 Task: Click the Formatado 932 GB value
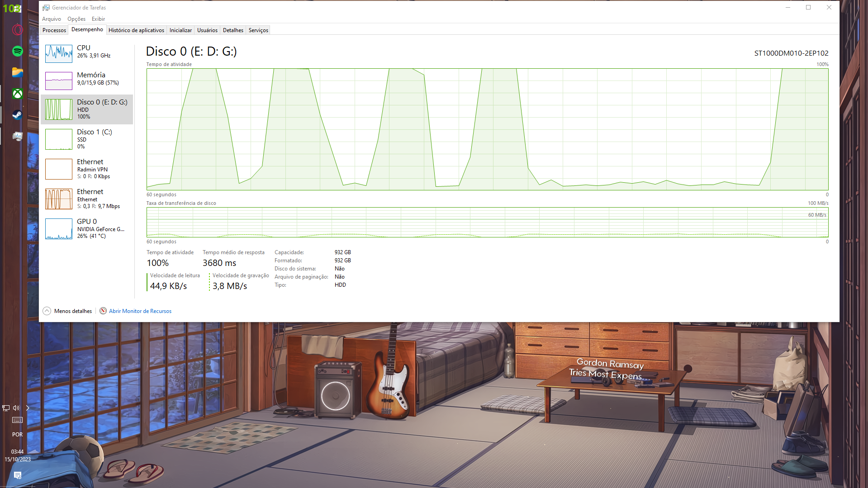pyautogui.click(x=343, y=261)
